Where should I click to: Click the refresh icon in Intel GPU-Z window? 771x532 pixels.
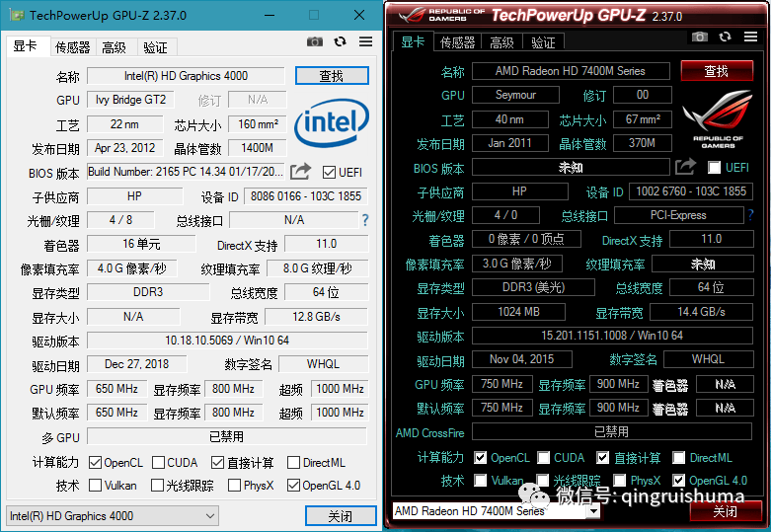(x=341, y=41)
